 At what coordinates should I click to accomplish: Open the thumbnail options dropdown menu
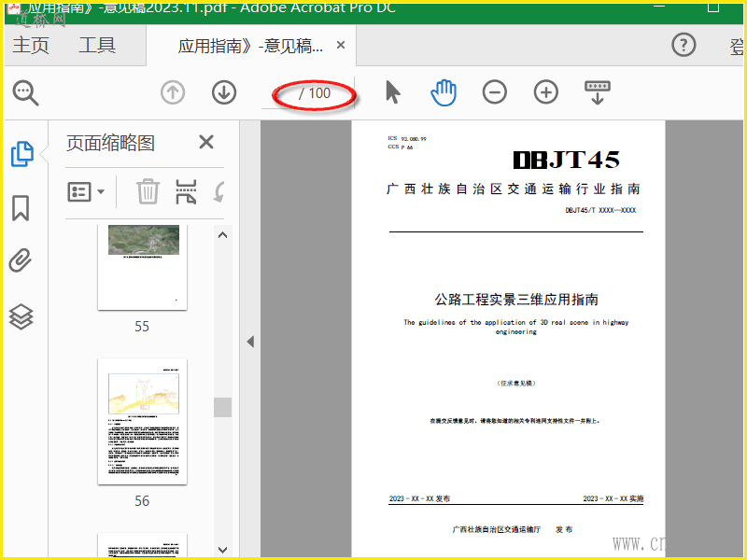click(86, 192)
